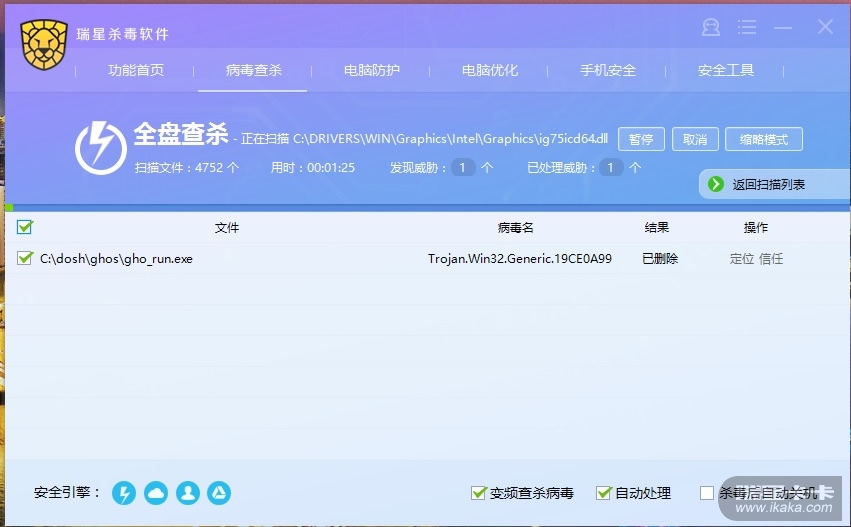Open the 电脑防护 tab

[x=372, y=70]
